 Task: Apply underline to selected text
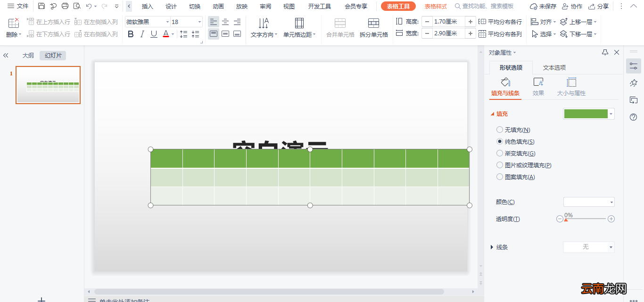pyautogui.click(x=153, y=34)
